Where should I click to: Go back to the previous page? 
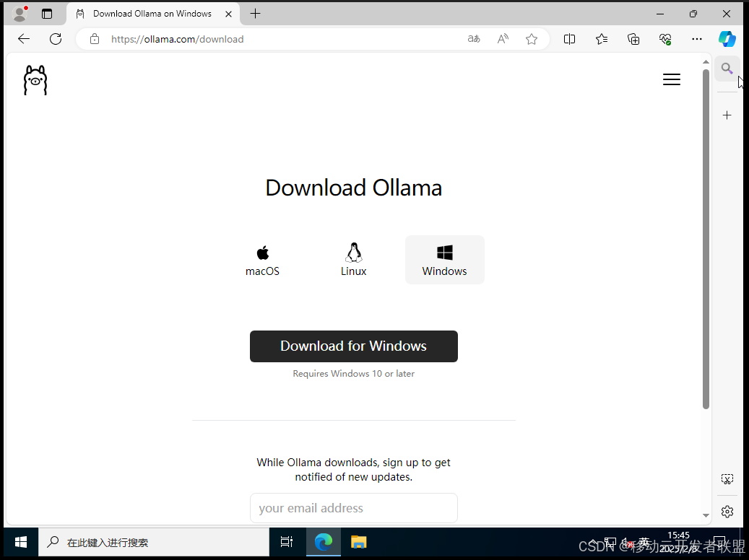point(24,39)
